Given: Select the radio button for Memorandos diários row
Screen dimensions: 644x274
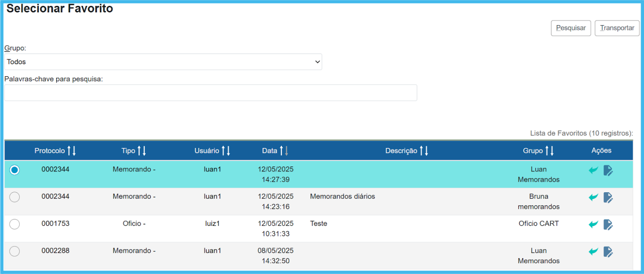Looking at the screenshot, I should (14, 197).
